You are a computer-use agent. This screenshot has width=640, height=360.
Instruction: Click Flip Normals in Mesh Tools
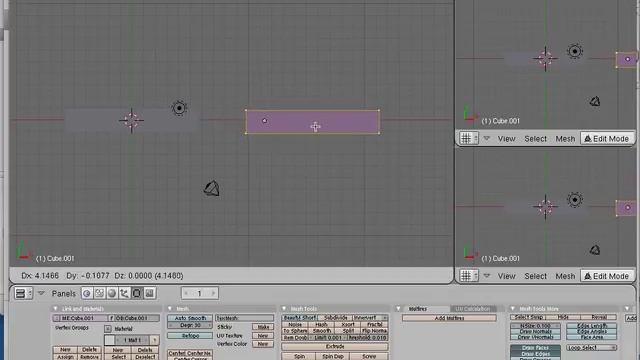[374, 331]
